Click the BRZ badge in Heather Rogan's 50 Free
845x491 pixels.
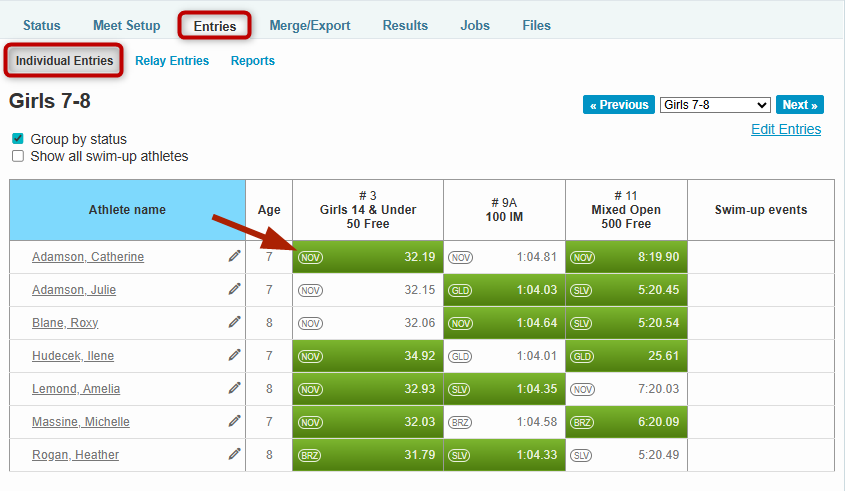[x=310, y=455]
